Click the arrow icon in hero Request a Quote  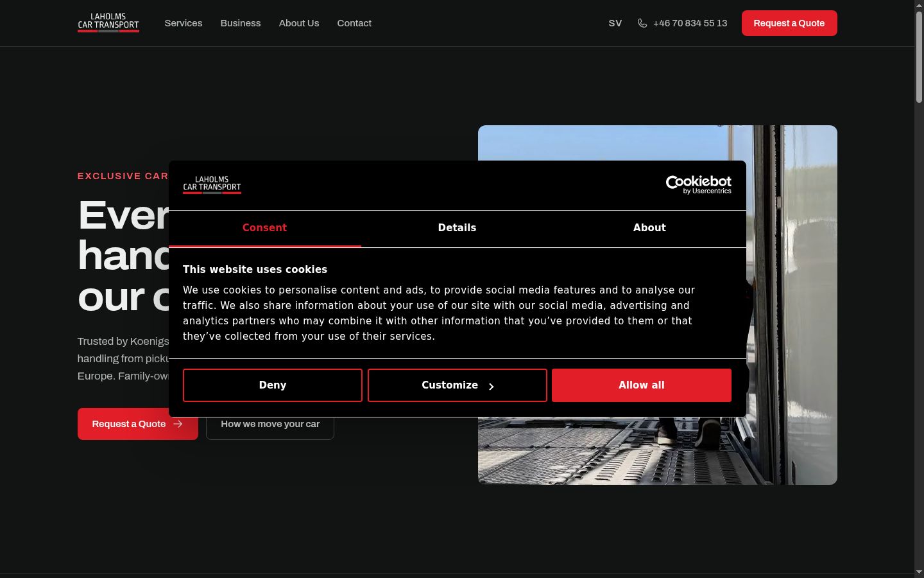point(178,424)
